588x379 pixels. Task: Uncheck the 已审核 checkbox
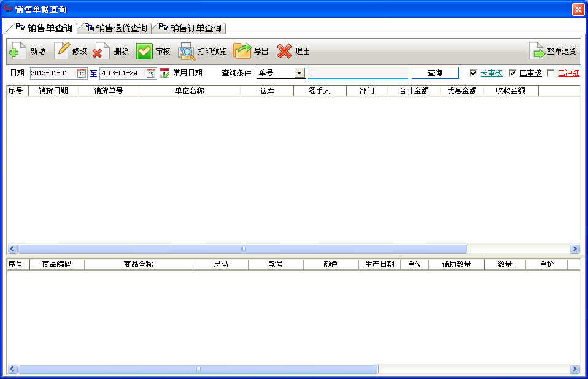pyautogui.click(x=513, y=73)
